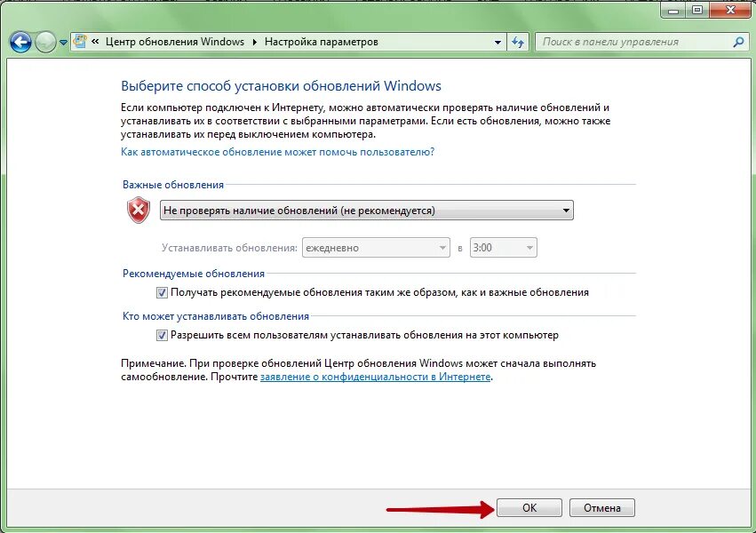756x533 pixels.
Task: Select the Настройка параметров breadcrumb item
Action: pyautogui.click(x=321, y=42)
